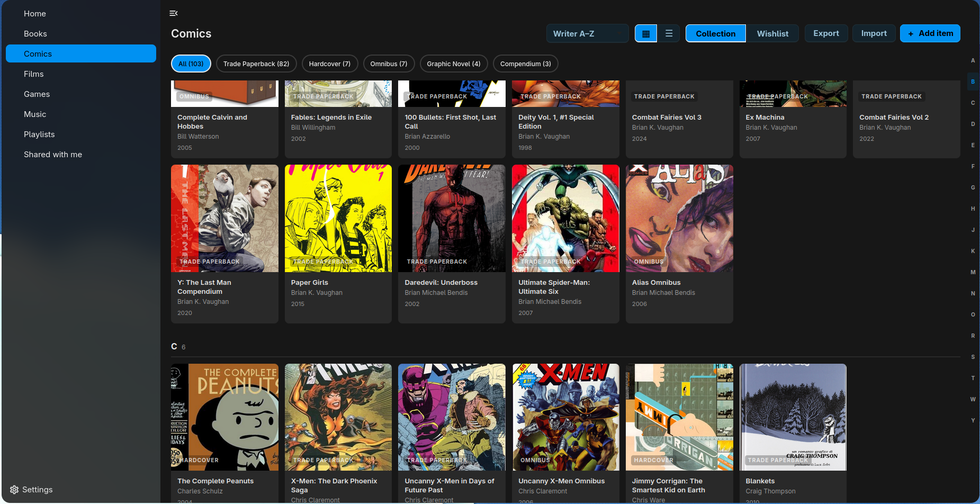Open Alias Omnibus cover thumbnail

[679, 218]
